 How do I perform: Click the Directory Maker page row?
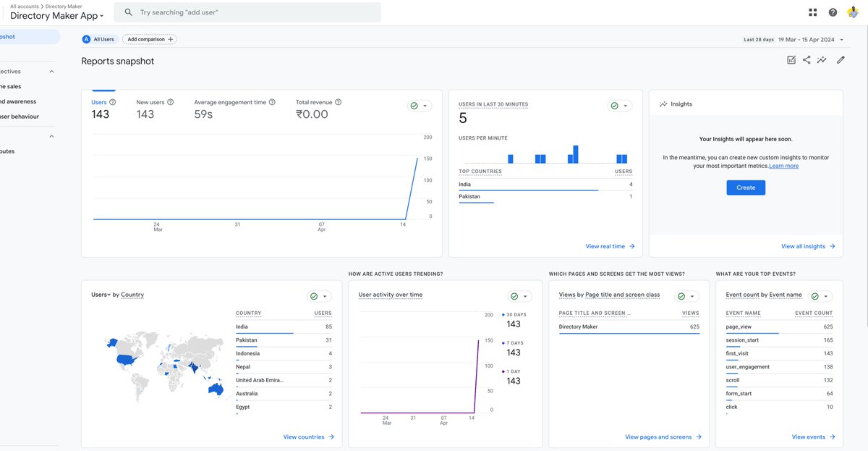pos(629,327)
